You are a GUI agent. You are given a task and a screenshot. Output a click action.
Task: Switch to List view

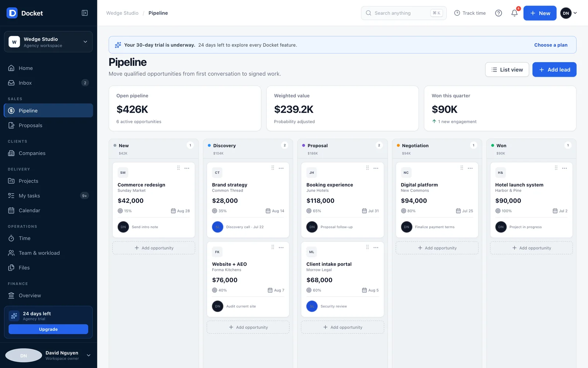coord(507,70)
